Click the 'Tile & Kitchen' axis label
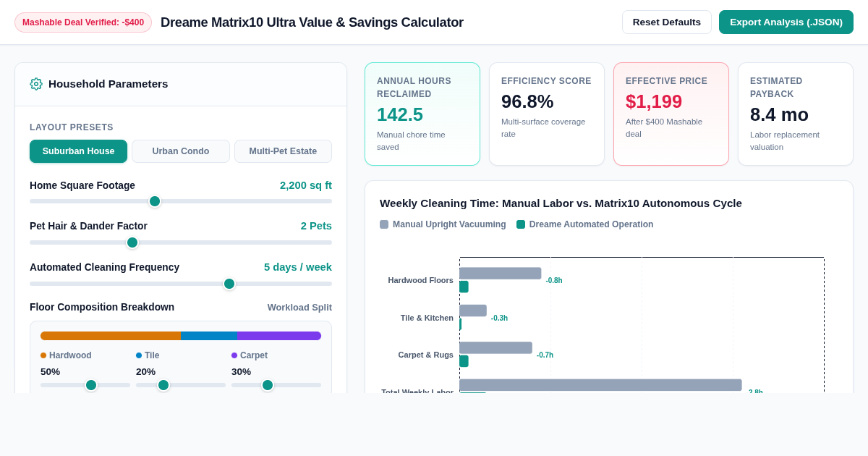Viewport: 868px width, 456px height. click(x=427, y=318)
